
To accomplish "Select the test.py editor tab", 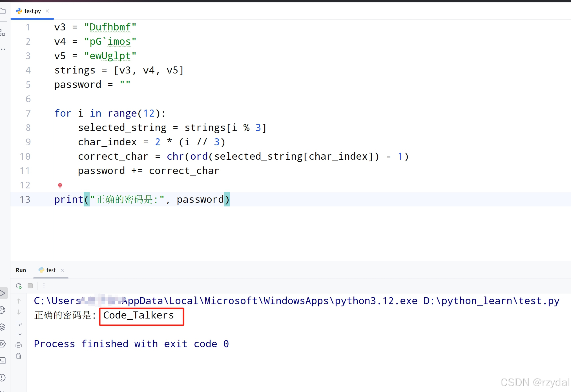I will (x=32, y=11).
